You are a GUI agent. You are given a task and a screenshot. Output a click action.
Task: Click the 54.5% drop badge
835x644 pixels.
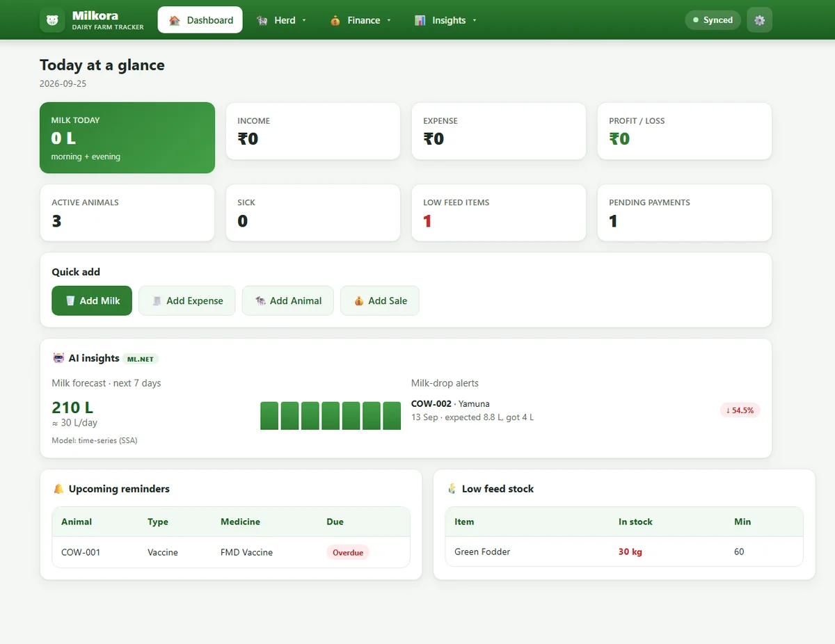point(740,410)
